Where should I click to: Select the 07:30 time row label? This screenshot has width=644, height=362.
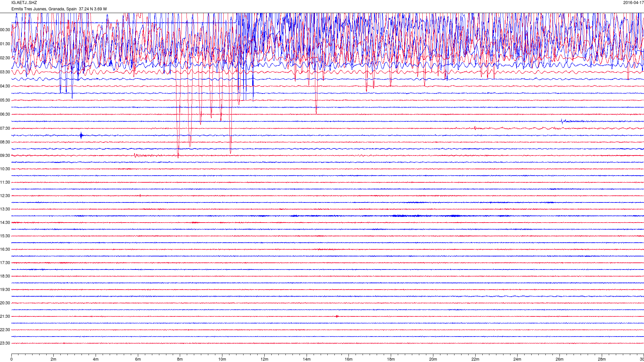[x=5, y=128]
